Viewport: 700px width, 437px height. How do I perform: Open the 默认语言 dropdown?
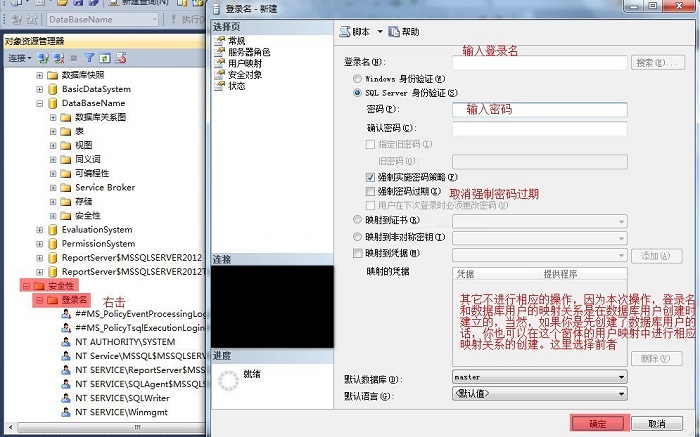(540, 394)
